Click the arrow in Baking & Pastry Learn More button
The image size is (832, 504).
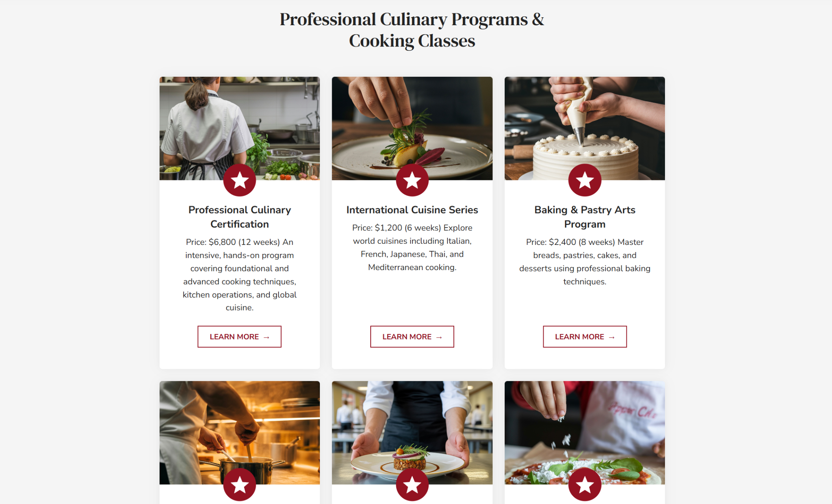click(x=612, y=337)
